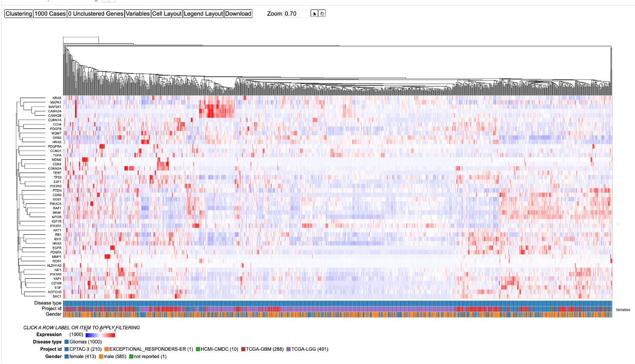Select the pointer cursor tool icon
The width and height of the screenshot is (635, 364).
pos(315,14)
